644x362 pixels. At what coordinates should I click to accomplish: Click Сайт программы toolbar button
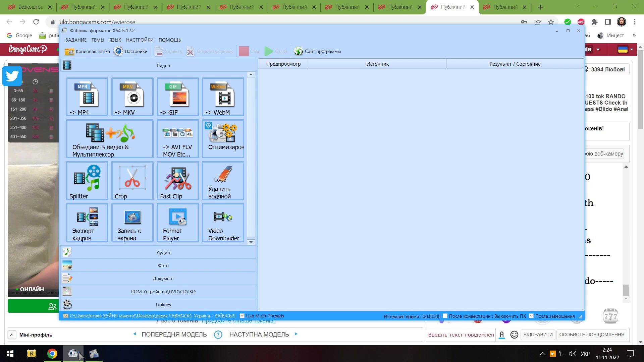coord(318,51)
